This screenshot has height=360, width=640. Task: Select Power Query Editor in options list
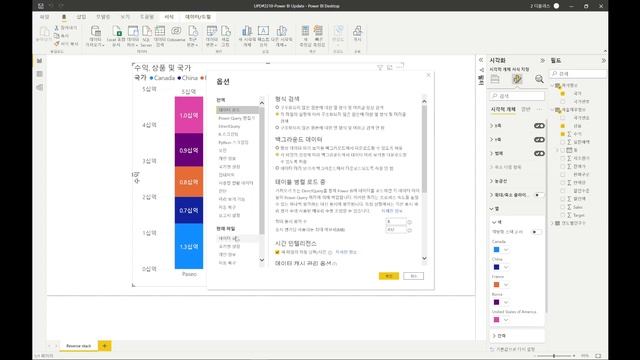236,118
